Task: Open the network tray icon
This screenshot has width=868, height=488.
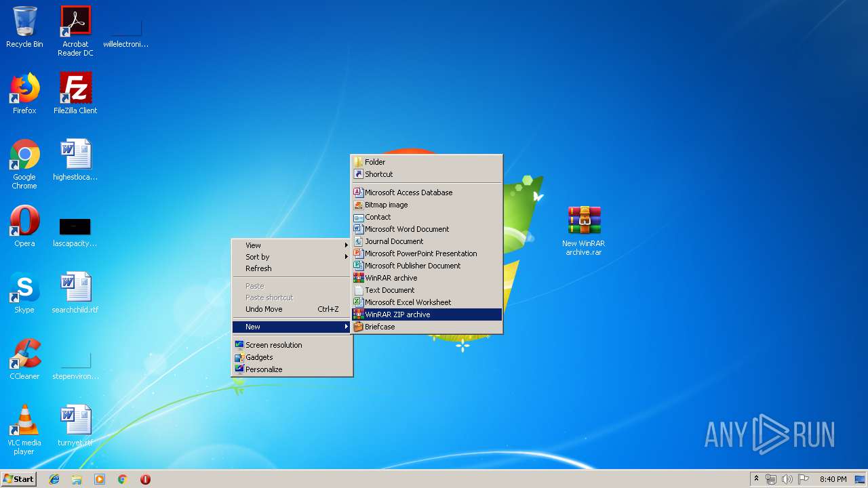Action: coord(771,479)
